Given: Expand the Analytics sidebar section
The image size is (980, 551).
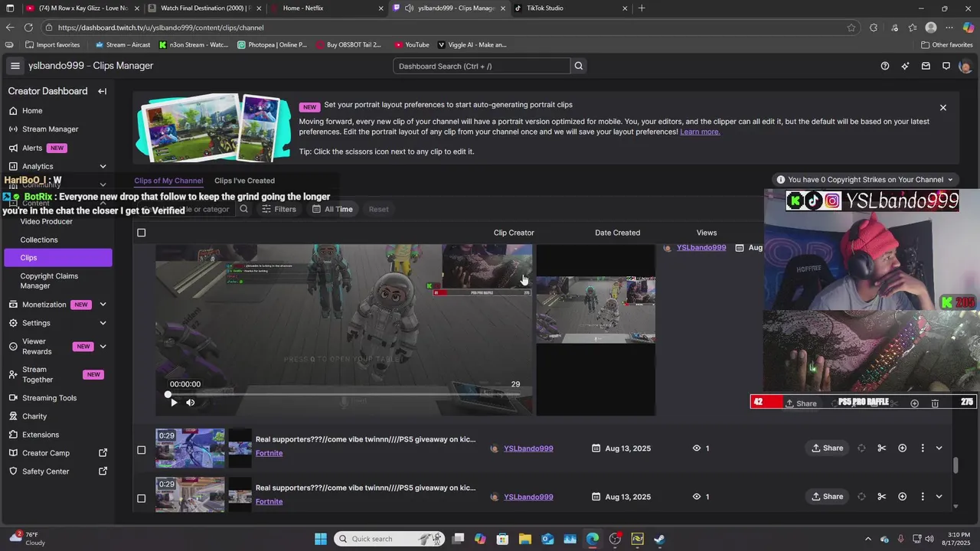Looking at the screenshot, I should (x=103, y=166).
